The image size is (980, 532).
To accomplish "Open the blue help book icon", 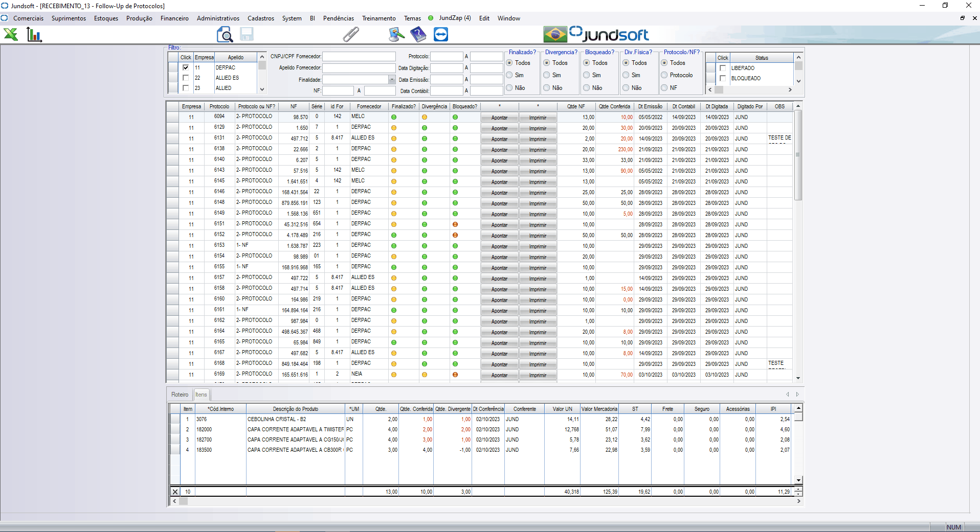I will pyautogui.click(x=418, y=34).
